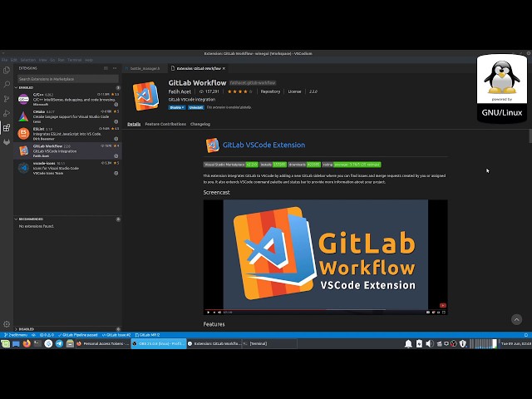Open the GitLab Workflow sidebar icon
Image resolution: width=532 pixels, height=399 pixels.
[x=7, y=142]
